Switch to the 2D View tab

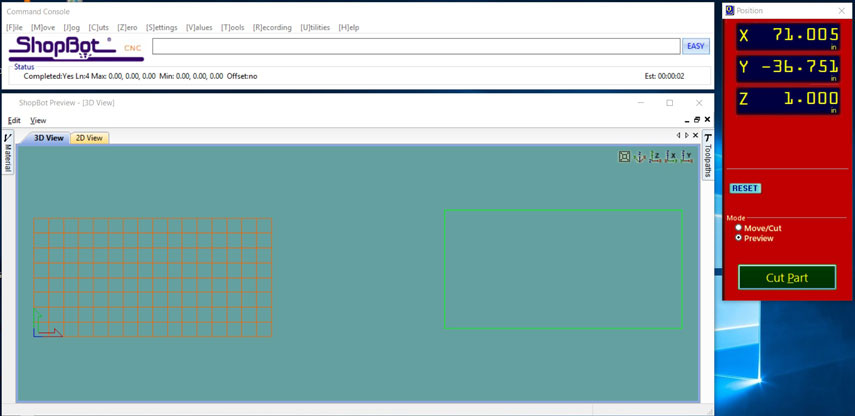[x=89, y=138]
